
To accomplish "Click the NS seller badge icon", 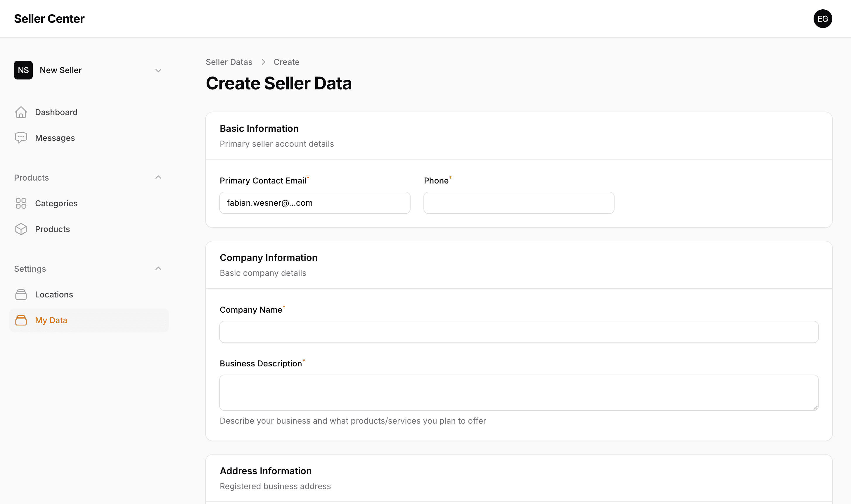I will coord(23,70).
